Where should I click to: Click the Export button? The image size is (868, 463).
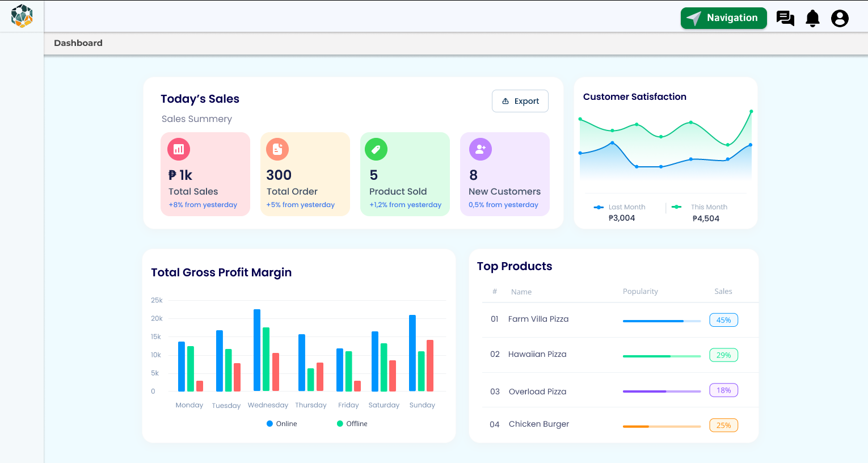click(520, 101)
